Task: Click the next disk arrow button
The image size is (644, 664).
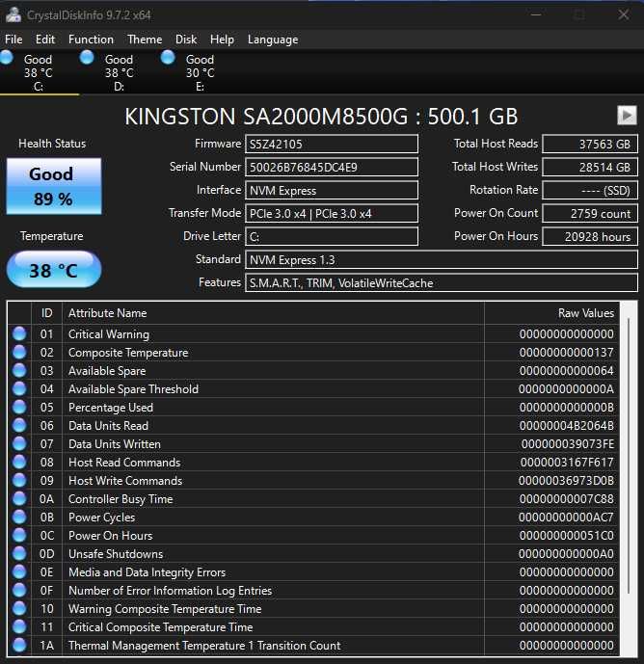Action: 627,116
